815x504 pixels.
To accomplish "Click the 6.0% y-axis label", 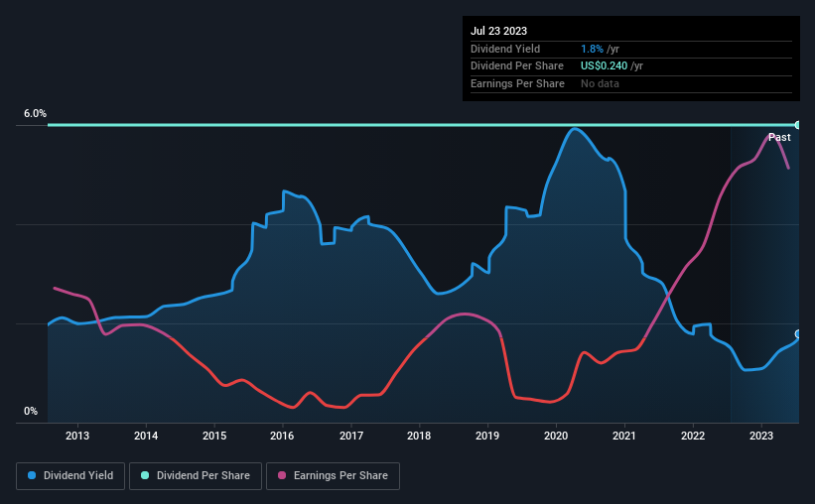I will pos(35,113).
